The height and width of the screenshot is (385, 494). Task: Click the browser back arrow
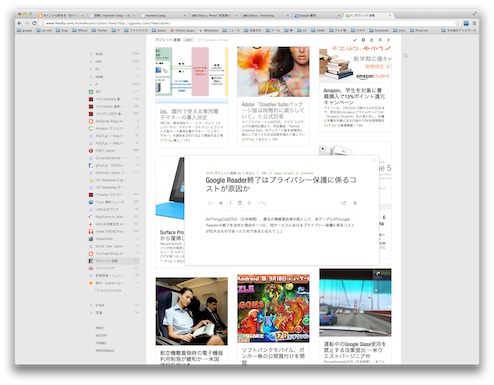pos(19,23)
